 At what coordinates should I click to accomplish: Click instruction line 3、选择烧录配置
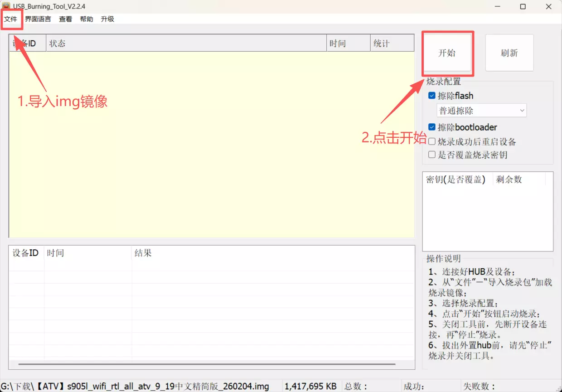(x=463, y=303)
